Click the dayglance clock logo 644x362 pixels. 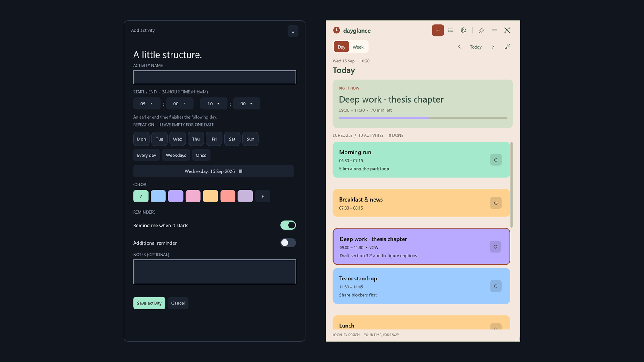[336, 30]
